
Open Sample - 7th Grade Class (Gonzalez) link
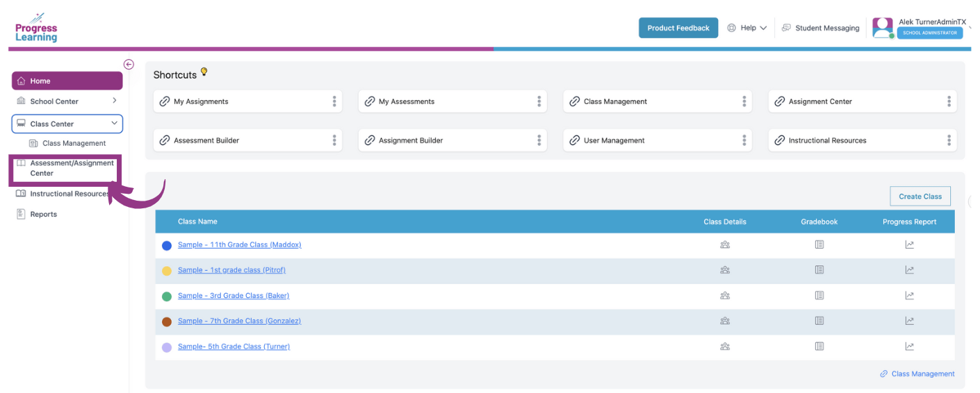click(240, 321)
